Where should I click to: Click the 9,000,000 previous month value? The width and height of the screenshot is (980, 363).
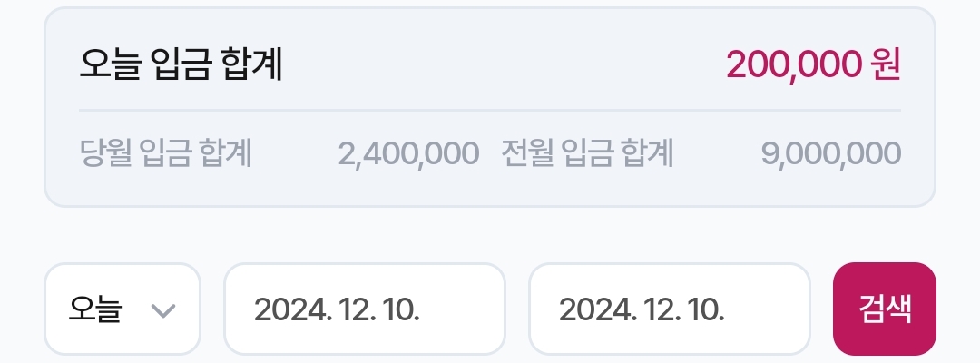[x=831, y=154]
